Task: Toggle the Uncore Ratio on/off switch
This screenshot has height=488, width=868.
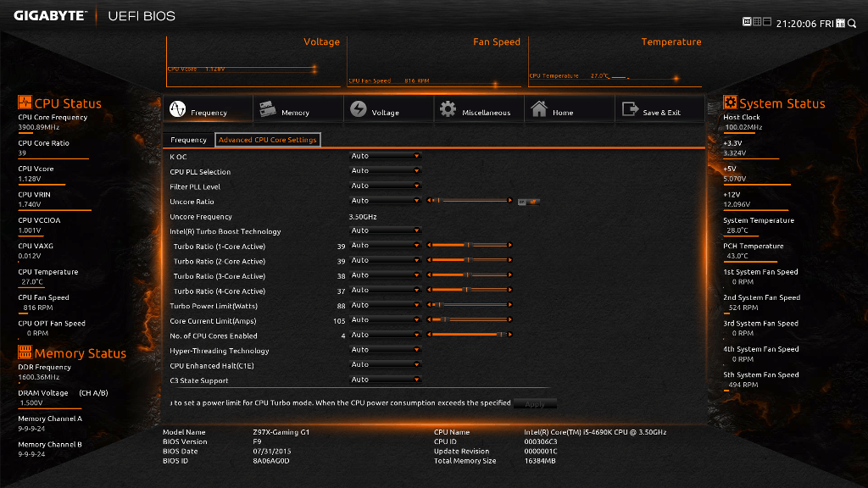Action: [x=528, y=202]
